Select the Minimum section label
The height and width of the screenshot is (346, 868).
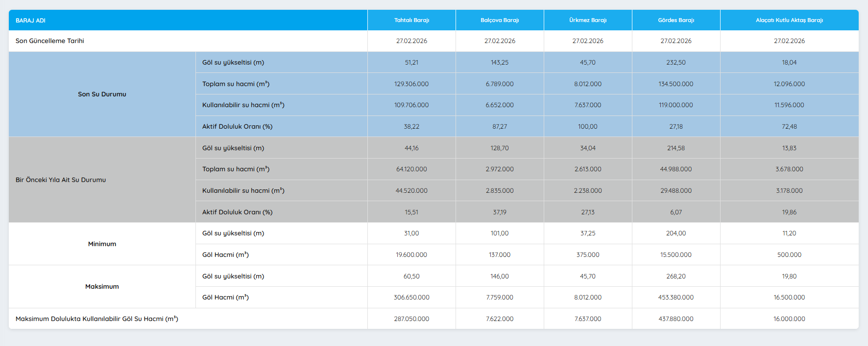pyautogui.click(x=102, y=244)
